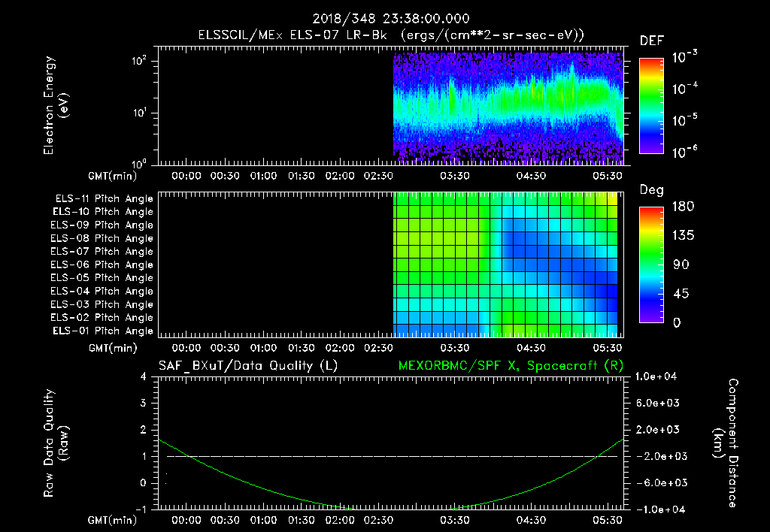Click the green MEXORBMC/SPF X, Spacecraft (R) title

(511, 366)
